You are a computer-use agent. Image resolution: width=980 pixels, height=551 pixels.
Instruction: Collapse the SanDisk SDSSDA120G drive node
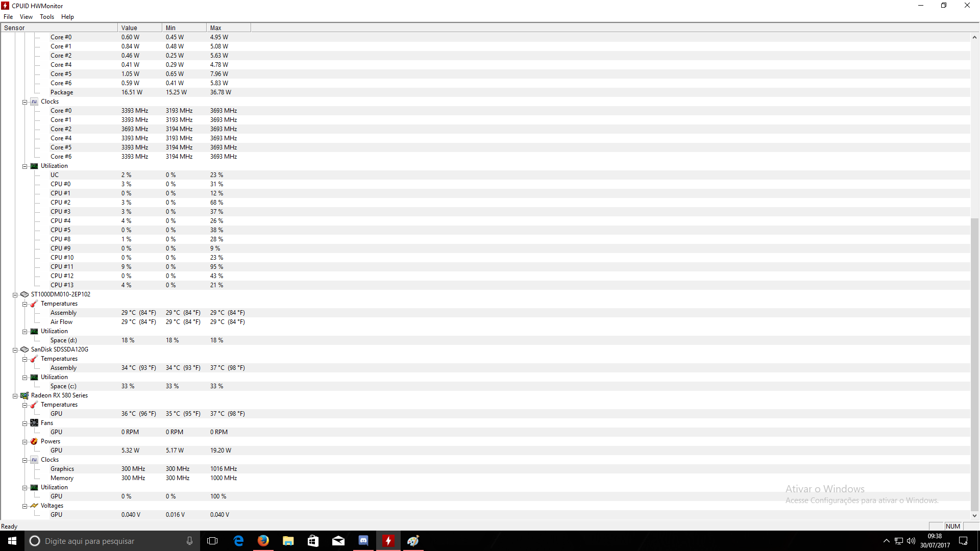(15, 350)
